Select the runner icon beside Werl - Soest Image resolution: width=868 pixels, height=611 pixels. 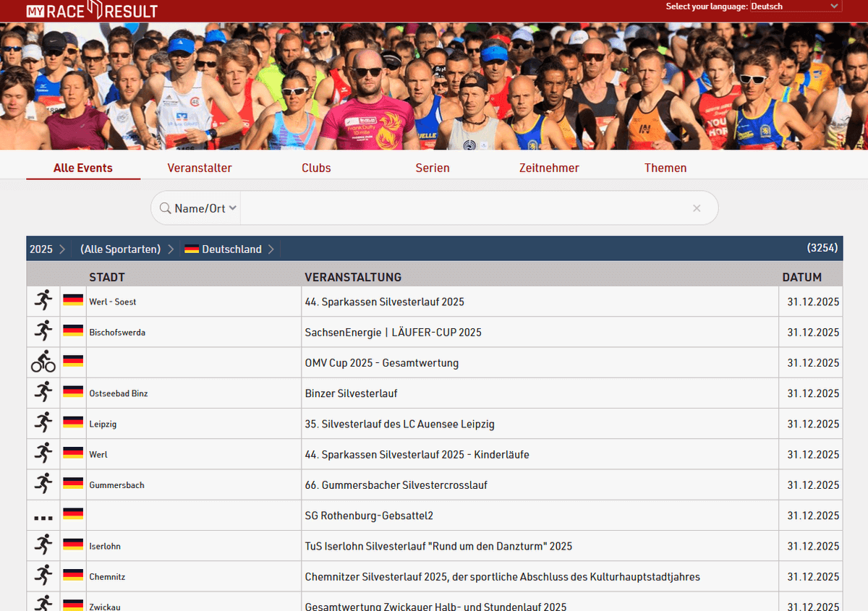pos(43,301)
